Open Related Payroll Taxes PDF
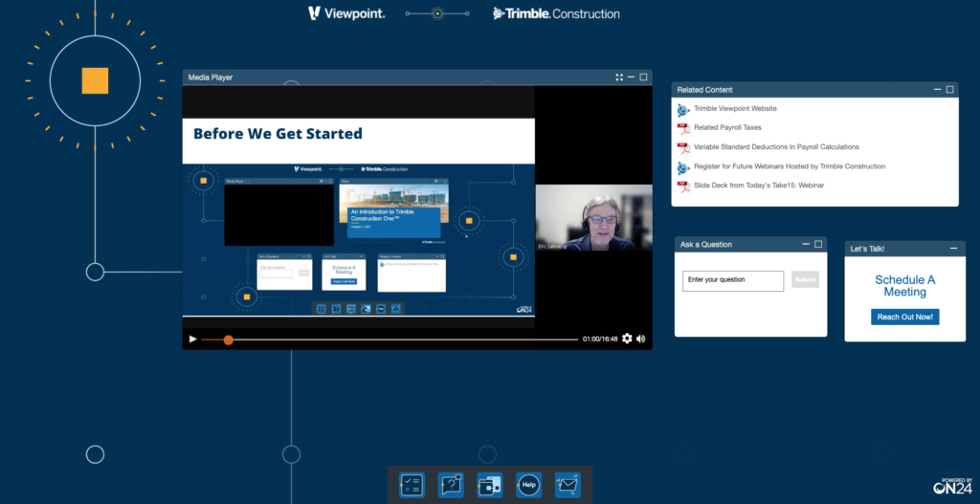The height and width of the screenshot is (504, 980). 727,127
